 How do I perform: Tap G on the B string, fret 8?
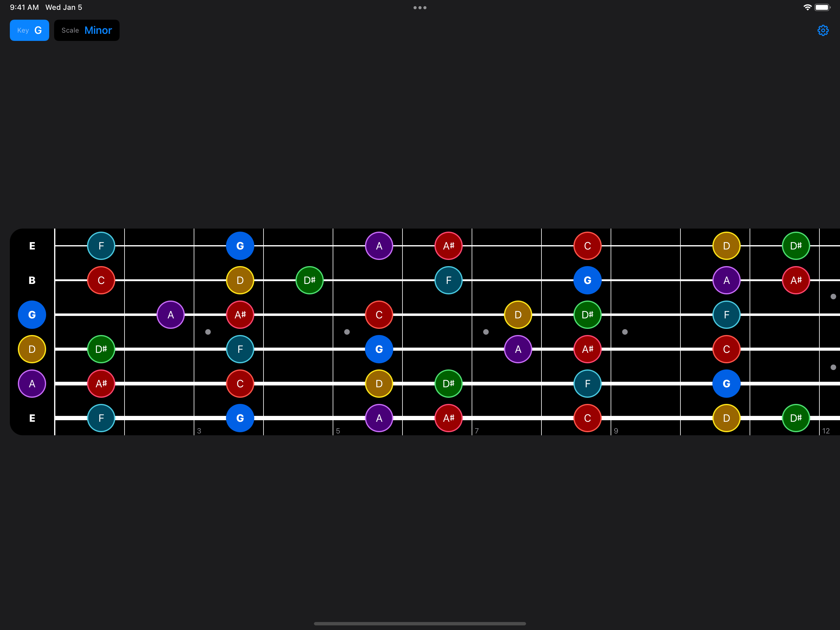point(588,281)
